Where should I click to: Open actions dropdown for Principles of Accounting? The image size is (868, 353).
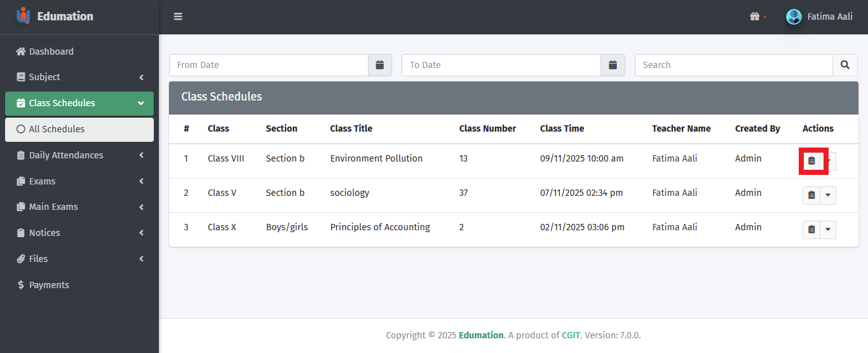pos(827,230)
